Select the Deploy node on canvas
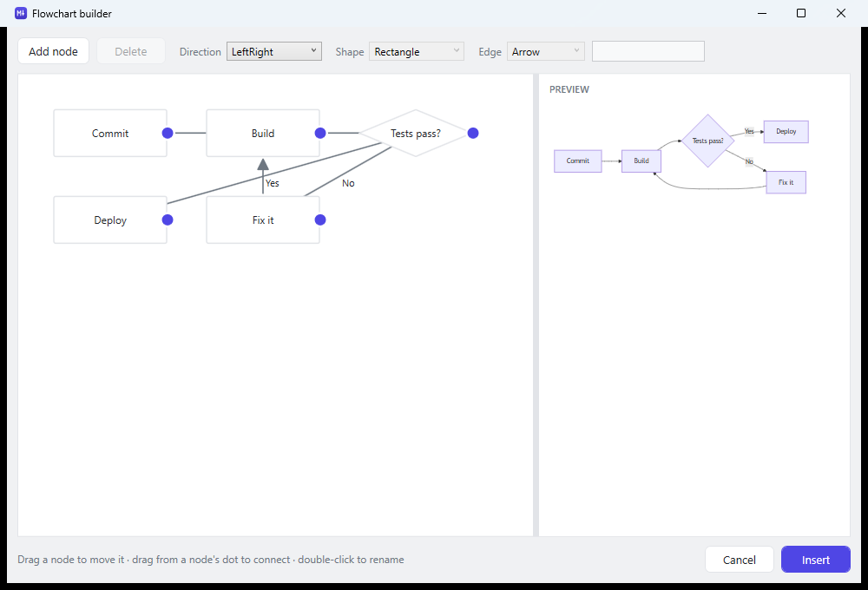Image resolution: width=868 pixels, height=590 pixels. click(x=110, y=220)
